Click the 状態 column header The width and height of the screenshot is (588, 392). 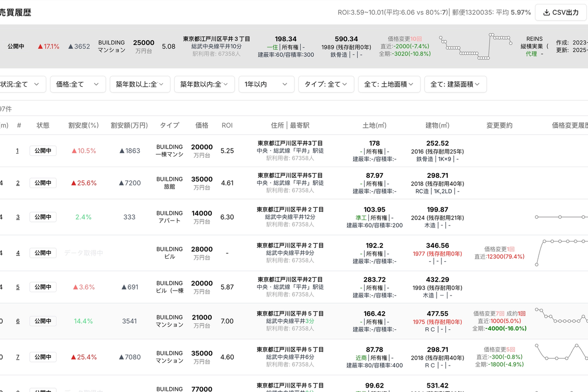(x=43, y=125)
